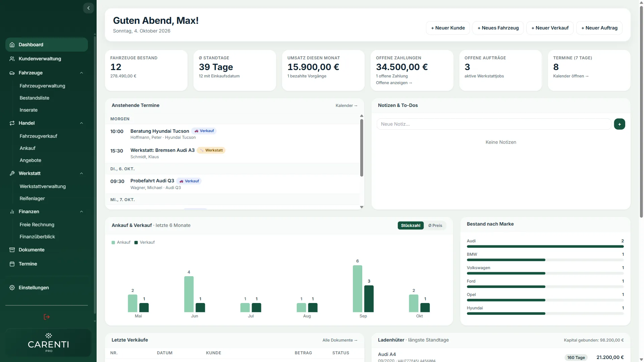This screenshot has height=362, width=644.
Task: Open the Kalender link in Anstehende Termine
Action: pyautogui.click(x=346, y=106)
